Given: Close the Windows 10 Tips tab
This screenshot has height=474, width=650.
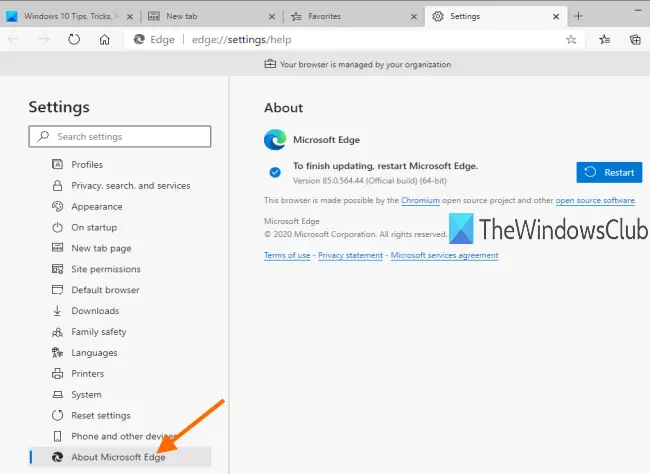Looking at the screenshot, I should 130,17.
